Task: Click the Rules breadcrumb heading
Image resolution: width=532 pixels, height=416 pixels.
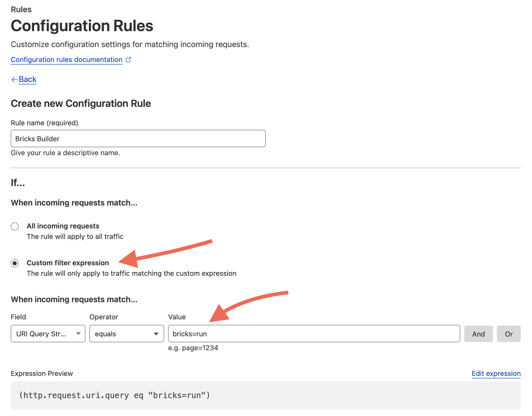Action: tap(21, 9)
